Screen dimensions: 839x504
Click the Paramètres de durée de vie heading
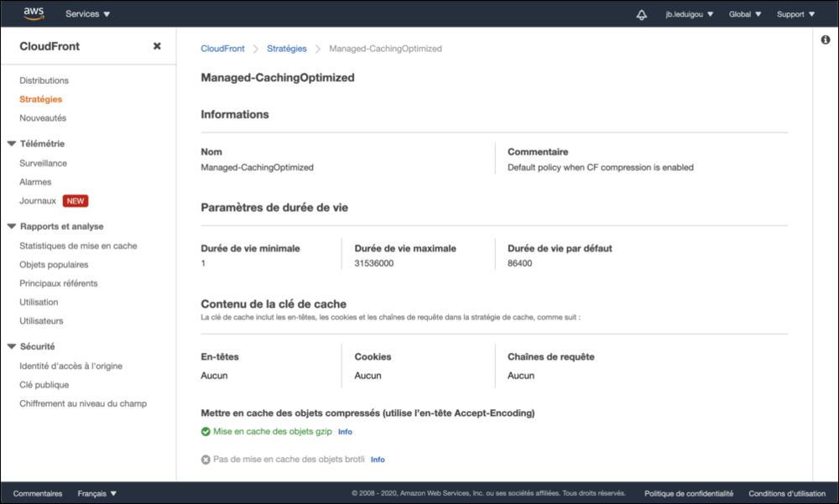pyautogui.click(x=274, y=208)
